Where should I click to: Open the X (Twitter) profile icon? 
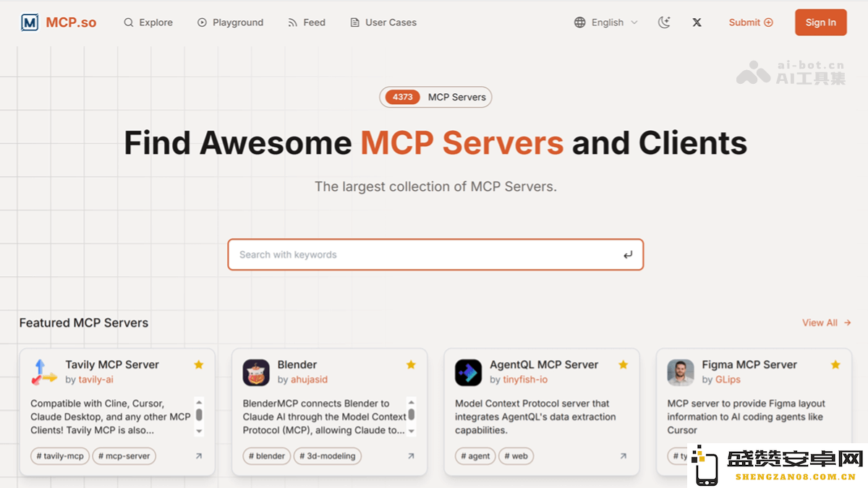697,22
